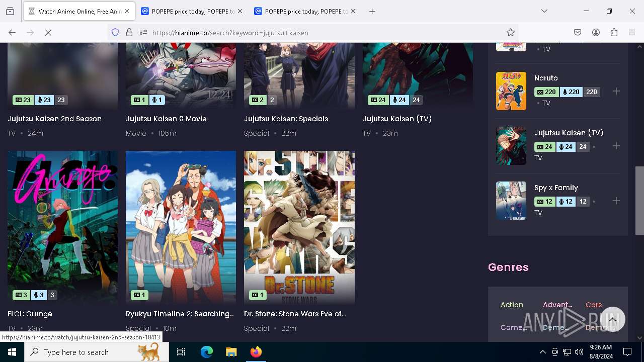The image size is (644, 362).
Task: Open Firefox account menu
Action: [596, 33]
